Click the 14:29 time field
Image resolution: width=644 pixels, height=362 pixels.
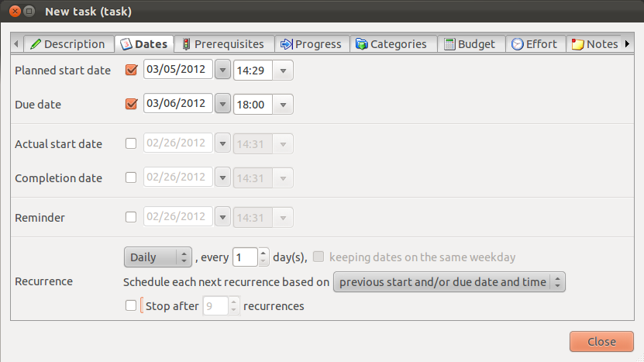pos(253,71)
